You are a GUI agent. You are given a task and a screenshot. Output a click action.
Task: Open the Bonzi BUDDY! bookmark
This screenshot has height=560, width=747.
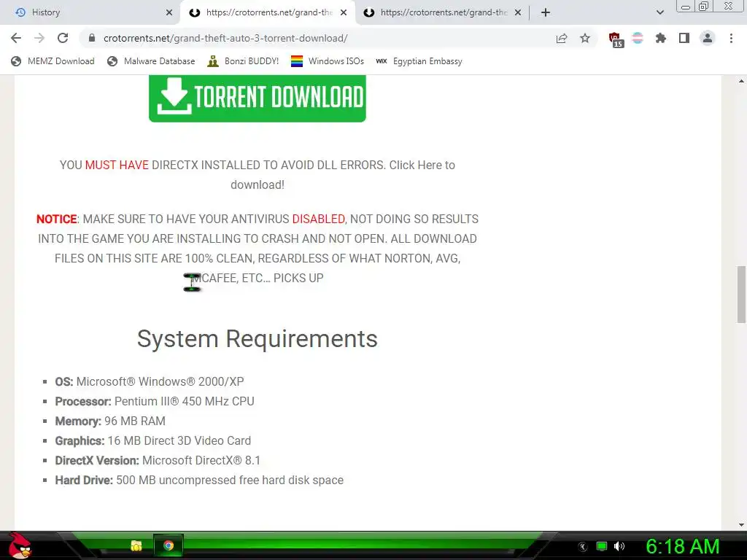coord(243,61)
